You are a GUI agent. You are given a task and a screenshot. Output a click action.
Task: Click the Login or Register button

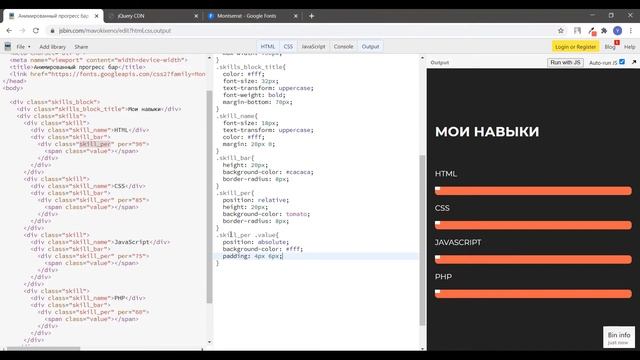pyautogui.click(x=576, y=47)
